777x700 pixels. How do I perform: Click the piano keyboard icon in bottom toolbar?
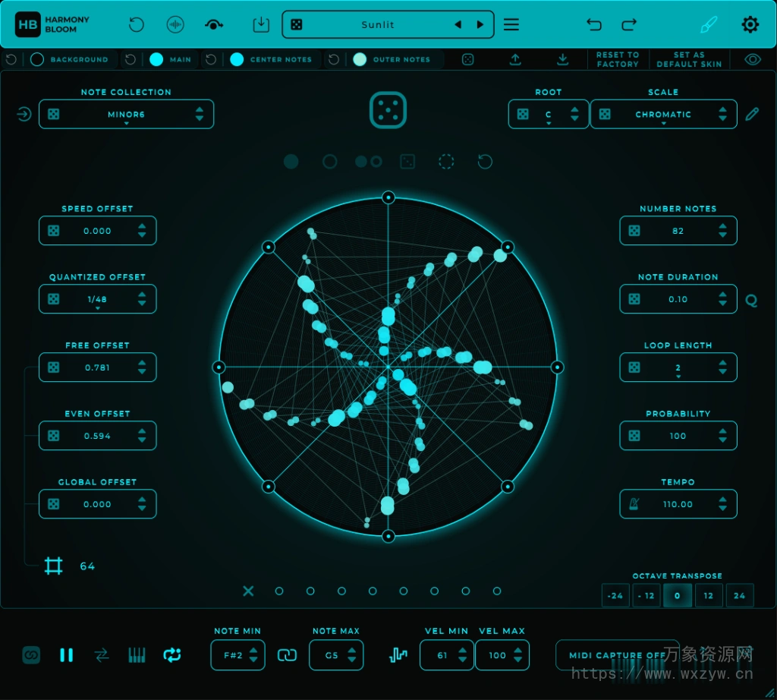click(x=137, y=654)
